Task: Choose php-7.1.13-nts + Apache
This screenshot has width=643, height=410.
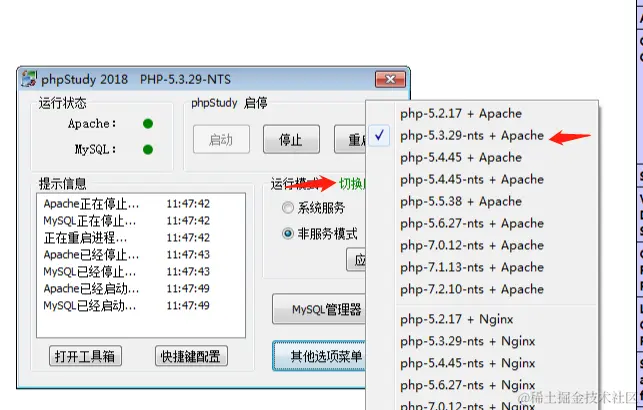Action: click(482, 267)
